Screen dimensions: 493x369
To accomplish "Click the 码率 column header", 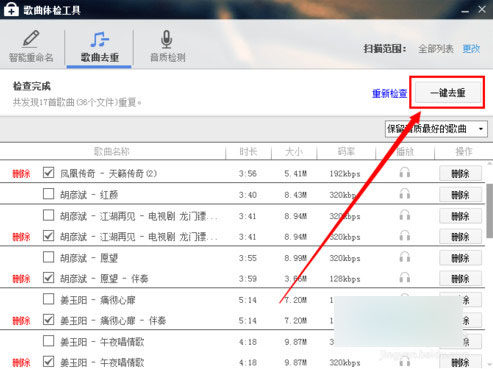I will click(346, 152).
